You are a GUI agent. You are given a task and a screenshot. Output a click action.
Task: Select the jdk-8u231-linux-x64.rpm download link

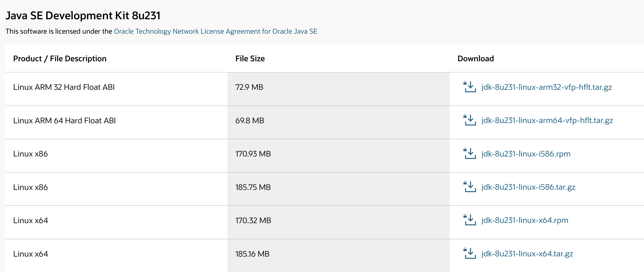525,220
